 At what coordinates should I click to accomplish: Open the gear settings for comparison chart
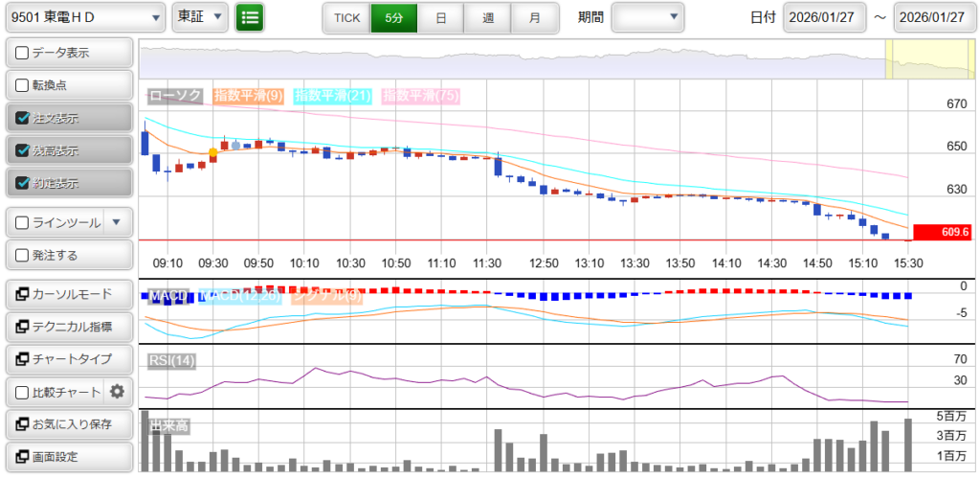click(x=118, y=391)
